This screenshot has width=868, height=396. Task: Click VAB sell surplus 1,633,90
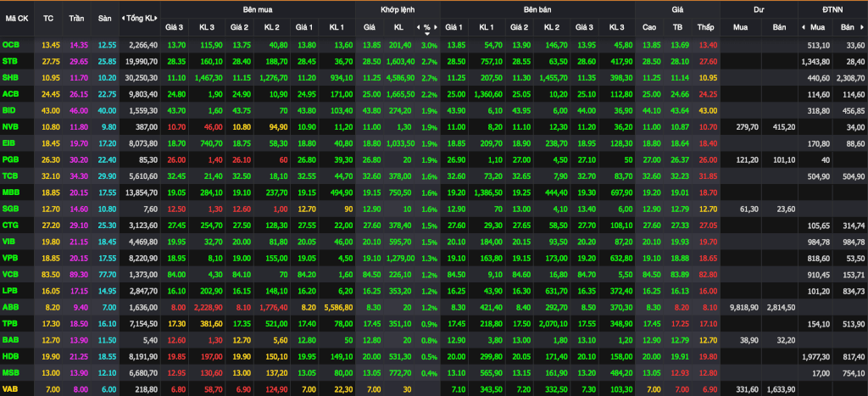coord(780,390)
